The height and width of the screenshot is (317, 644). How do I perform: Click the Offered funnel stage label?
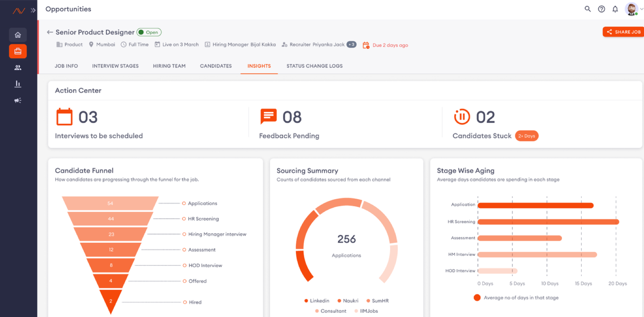pos(197,281)
